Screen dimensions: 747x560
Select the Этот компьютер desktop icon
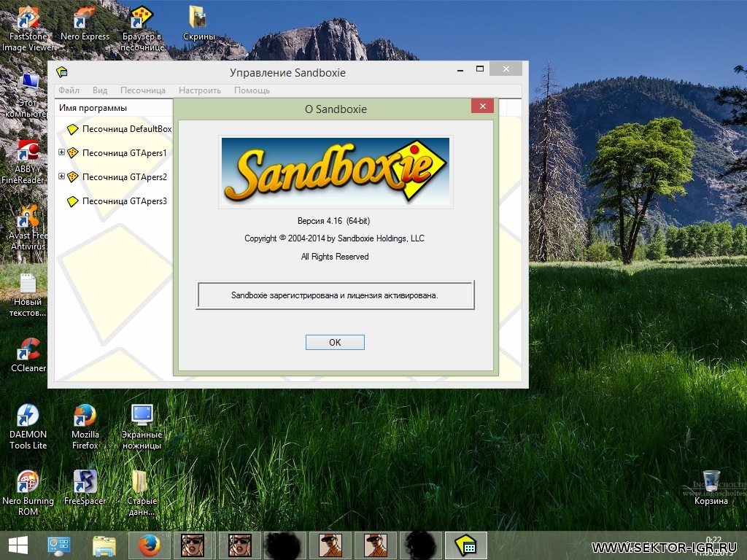(27, 96)
